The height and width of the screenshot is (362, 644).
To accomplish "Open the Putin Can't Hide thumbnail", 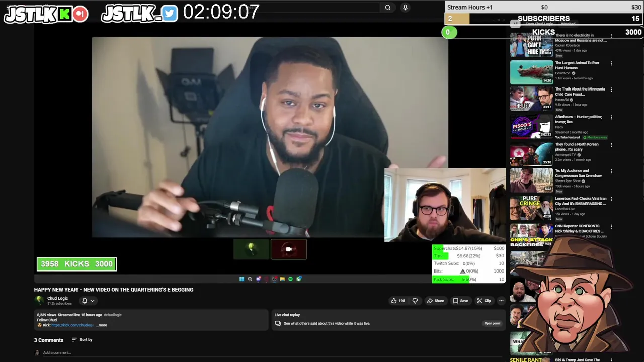I will tap(532, 45).
